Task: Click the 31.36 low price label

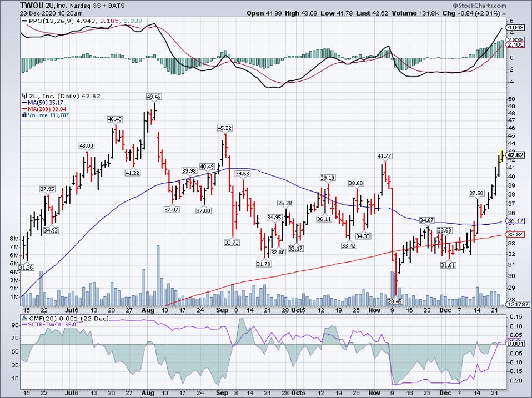Action: 26,268
